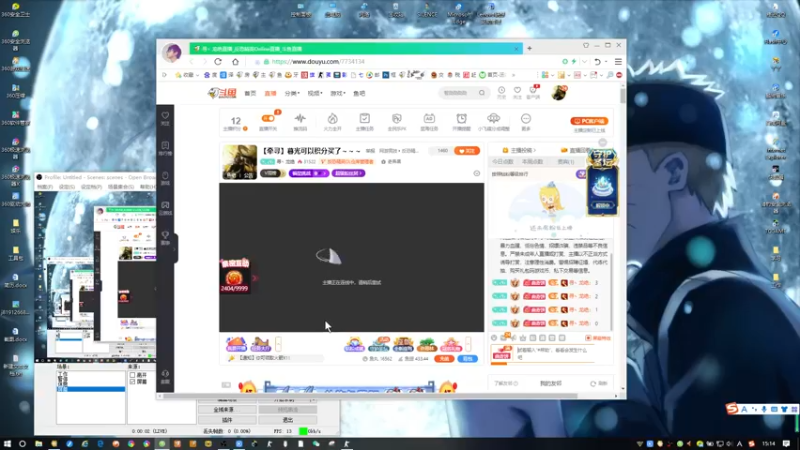Uncheck the second checked source in OBS
800x450 pixels.
pyautogui.click(x=132, y=382)
